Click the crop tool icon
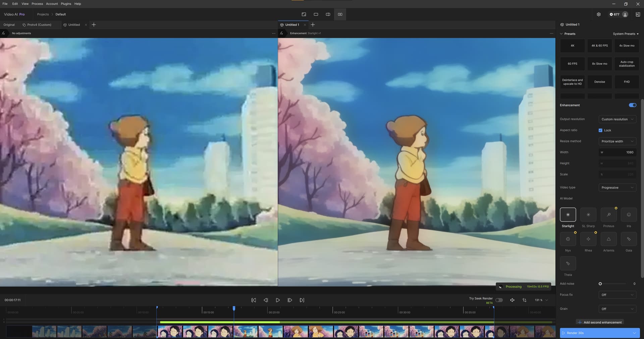 [524, 300]
